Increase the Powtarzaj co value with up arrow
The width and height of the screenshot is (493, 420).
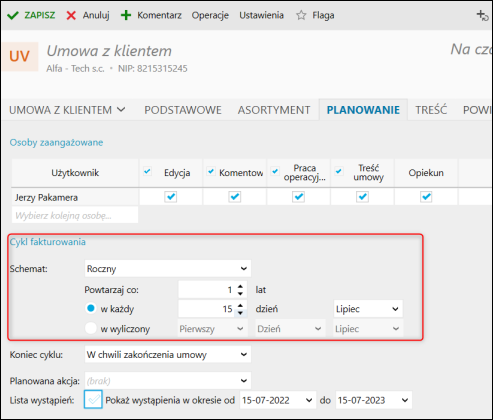coord(240,286)
